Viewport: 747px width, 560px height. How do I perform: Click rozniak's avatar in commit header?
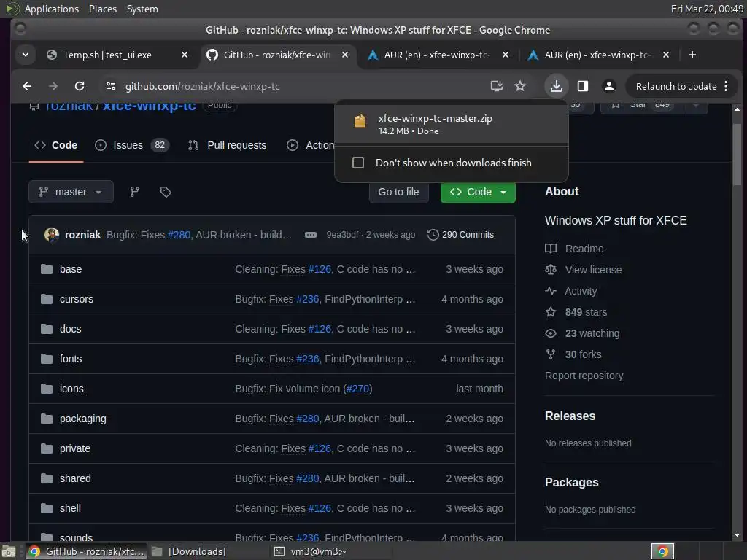(x=52, y=234)
